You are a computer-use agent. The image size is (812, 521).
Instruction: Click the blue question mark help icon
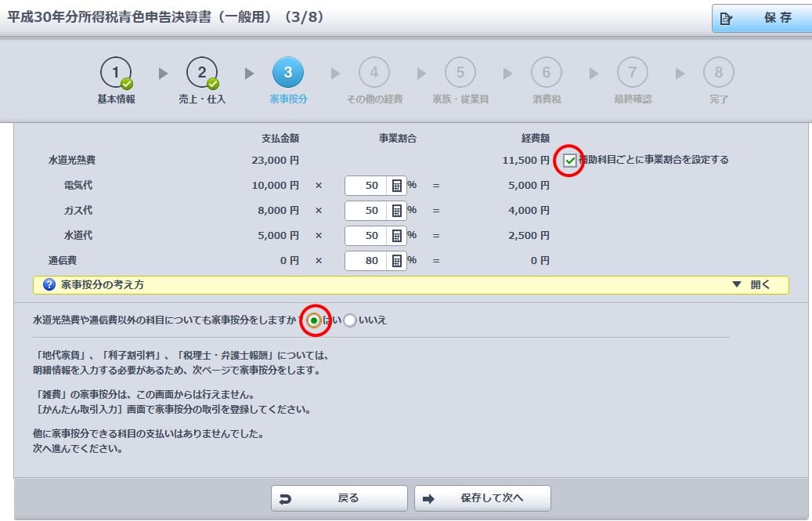point(49,284)
